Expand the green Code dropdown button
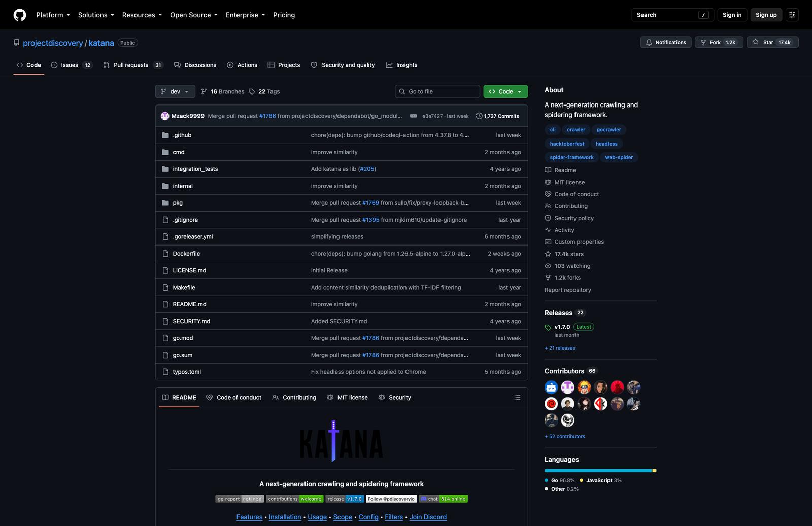 tap(505, 91)
